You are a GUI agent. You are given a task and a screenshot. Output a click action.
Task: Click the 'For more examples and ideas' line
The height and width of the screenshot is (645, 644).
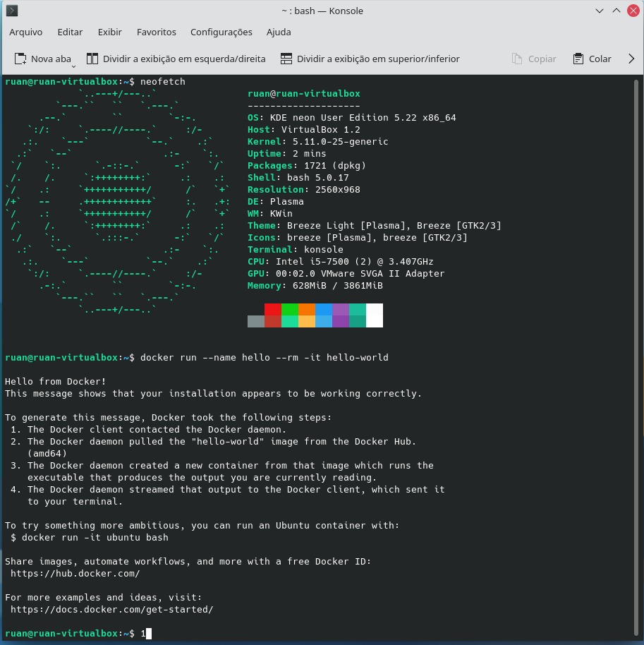pos(103,597)
